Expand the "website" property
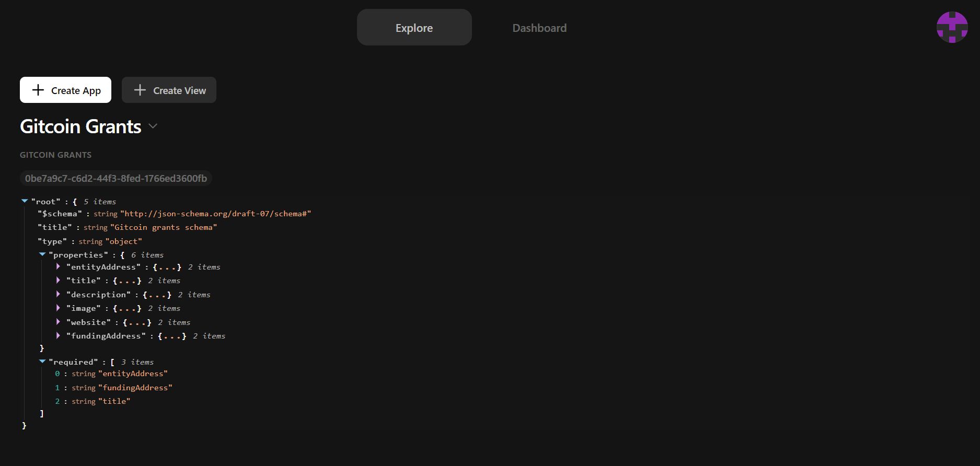This screenshot has height=466, width=980. pyautogui.click(x=58, y=322)
